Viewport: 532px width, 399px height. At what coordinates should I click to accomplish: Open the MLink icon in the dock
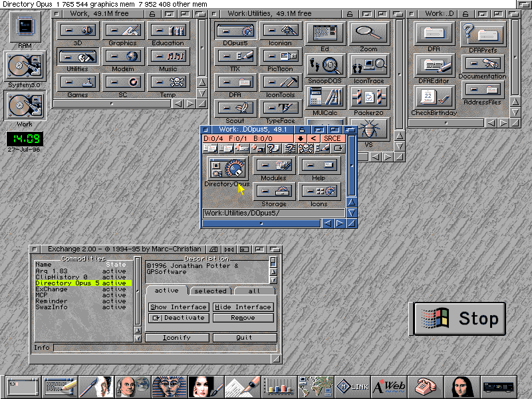coord(352,386)
